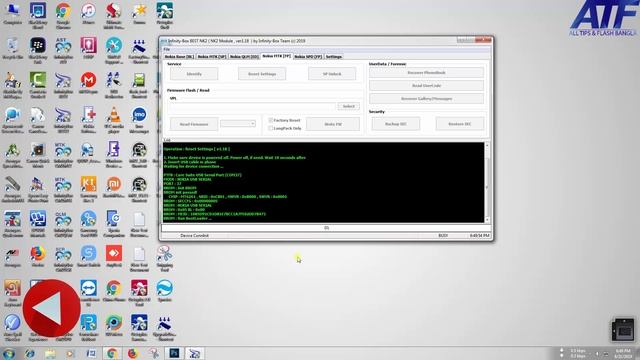Open the Computer desktop icon
The image size is (640, 360).
point(12,14)
